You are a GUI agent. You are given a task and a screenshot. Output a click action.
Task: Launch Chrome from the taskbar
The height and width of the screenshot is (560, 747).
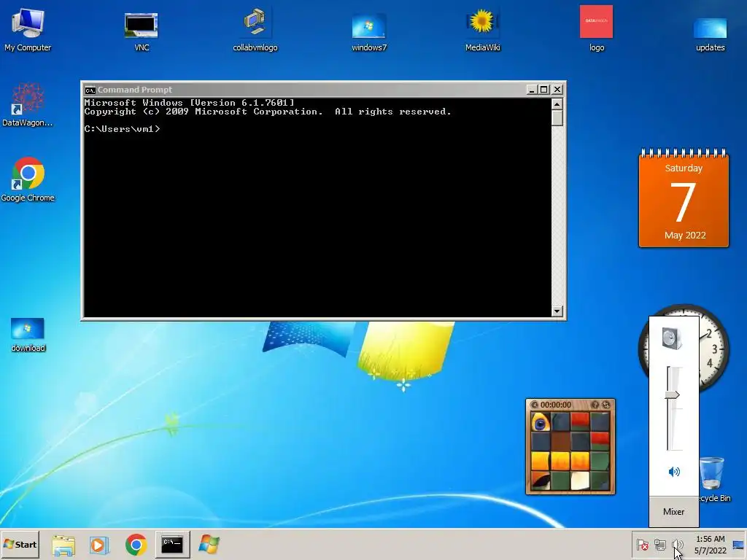coord(136,545)
